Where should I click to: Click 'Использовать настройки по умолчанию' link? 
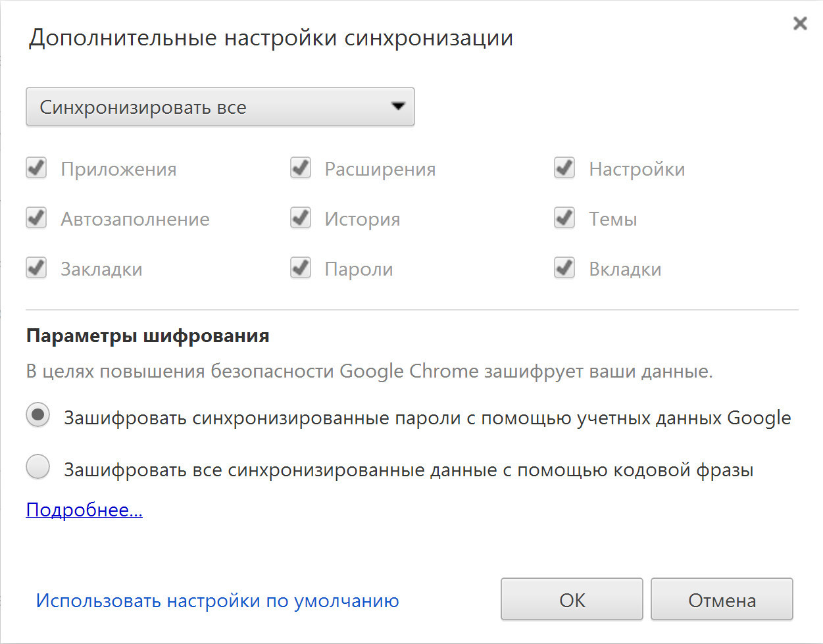click(x=217, y=601)
